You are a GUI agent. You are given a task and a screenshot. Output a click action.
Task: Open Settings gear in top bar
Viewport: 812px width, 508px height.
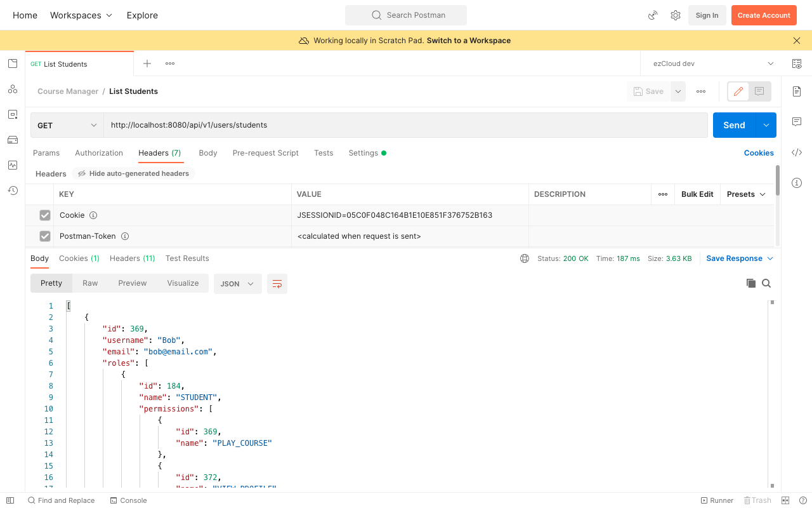[676, 15]
